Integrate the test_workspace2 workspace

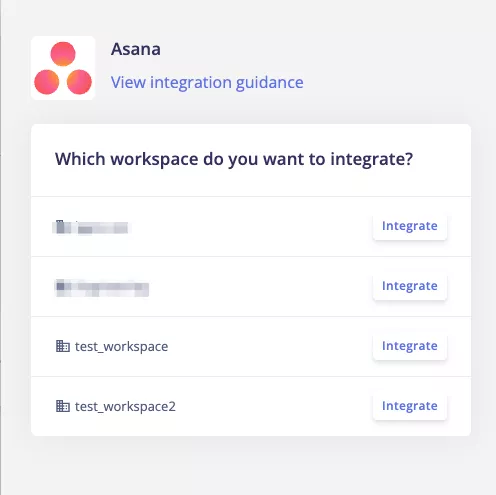(x=410, y=406)
